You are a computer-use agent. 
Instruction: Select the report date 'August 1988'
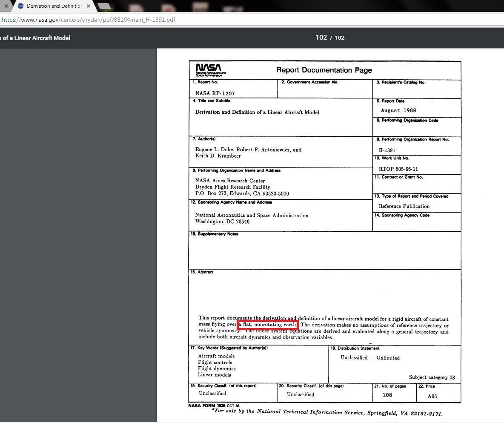398,110
